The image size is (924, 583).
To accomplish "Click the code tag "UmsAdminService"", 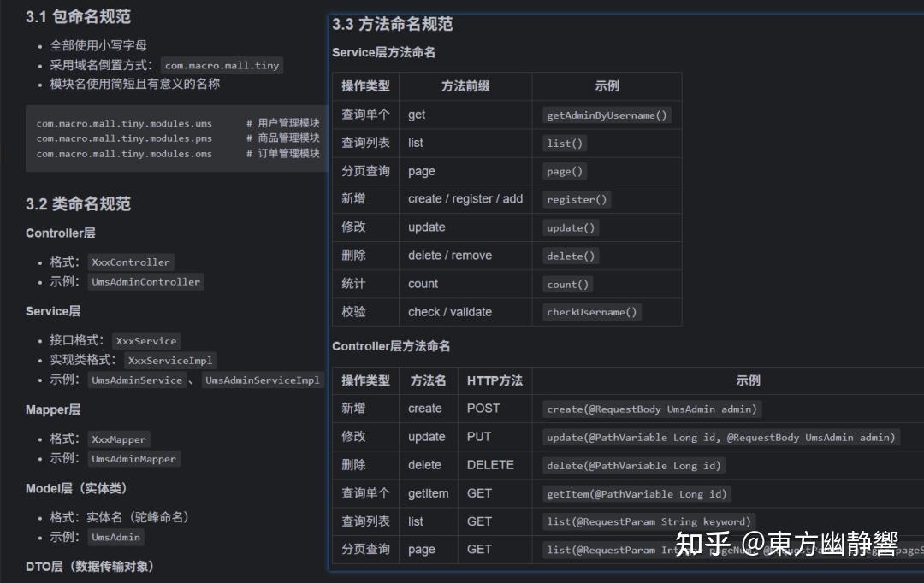I will click(137, 380).
